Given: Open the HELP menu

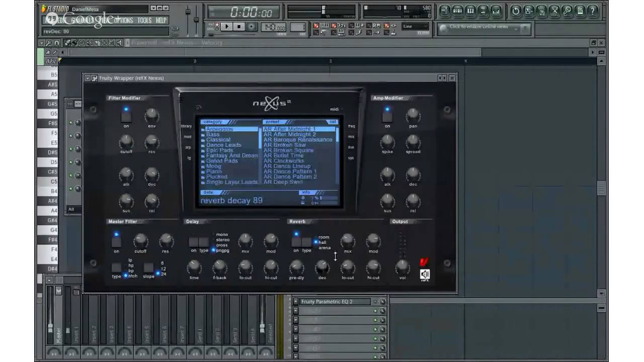Looking at the screenshot, I should coord(161,21).
